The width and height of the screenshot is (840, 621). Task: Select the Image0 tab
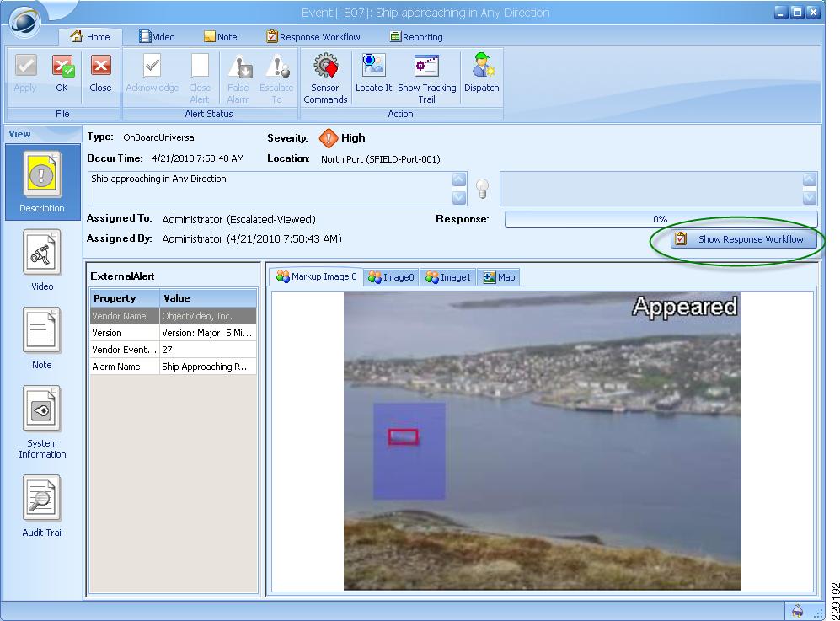click(x=391, y=277)
